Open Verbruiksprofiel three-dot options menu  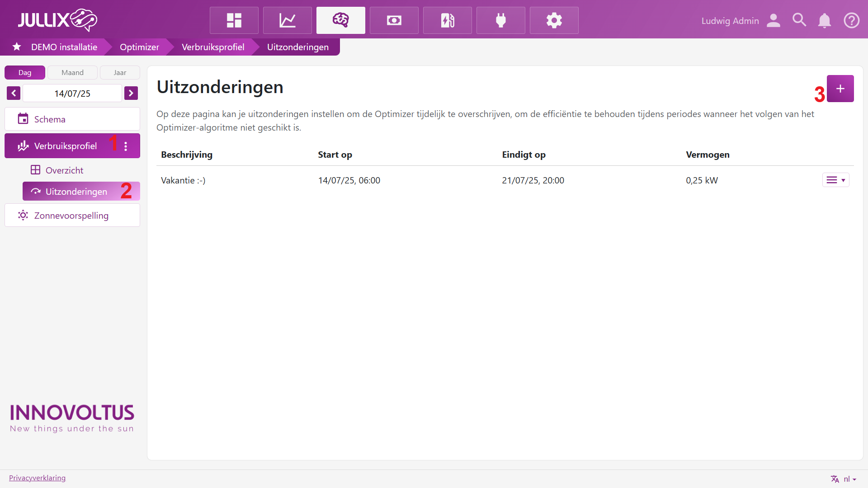tap(126, 146)
